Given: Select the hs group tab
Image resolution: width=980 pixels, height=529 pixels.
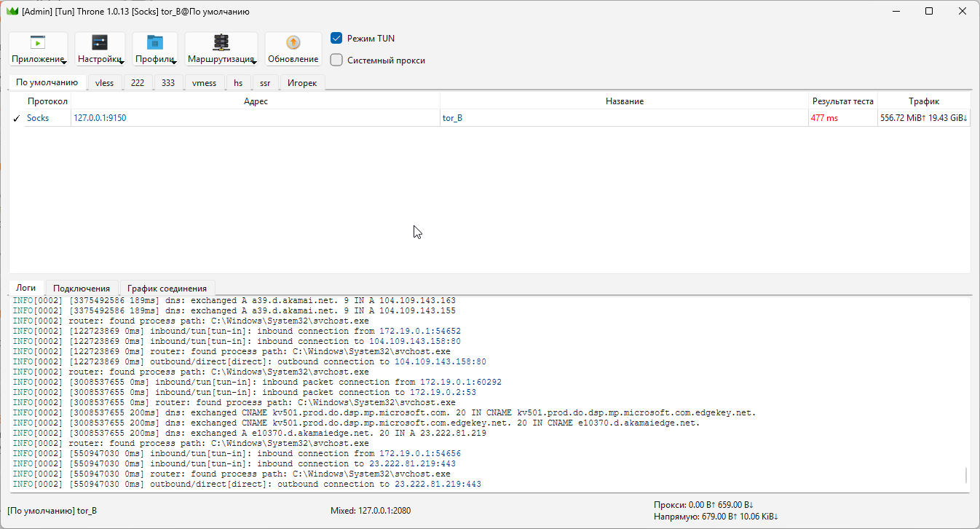Looking at the screenshot, I should pyautogui.click(x=238, y=83).
